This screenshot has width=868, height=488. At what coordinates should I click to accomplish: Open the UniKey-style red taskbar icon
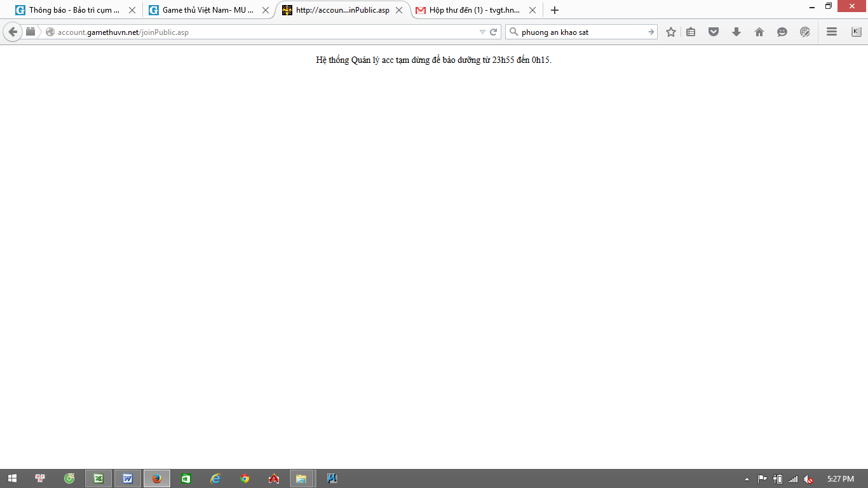(40, 478)
